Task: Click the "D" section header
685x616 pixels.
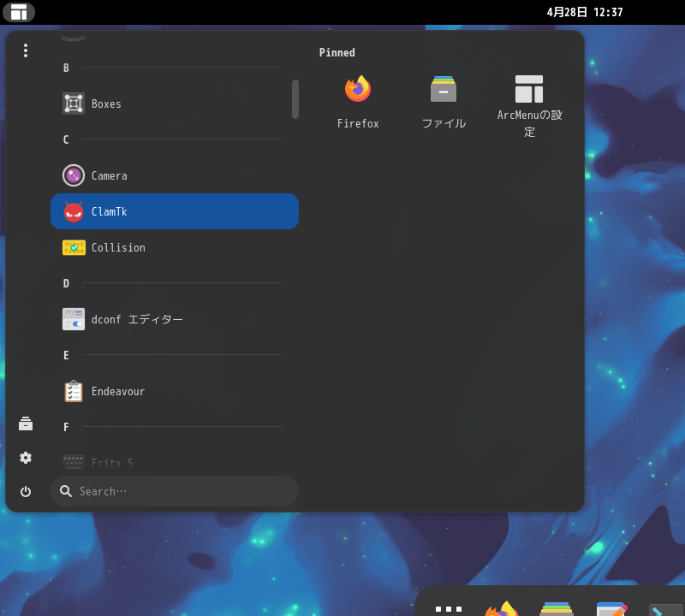Action: point(66,283)
